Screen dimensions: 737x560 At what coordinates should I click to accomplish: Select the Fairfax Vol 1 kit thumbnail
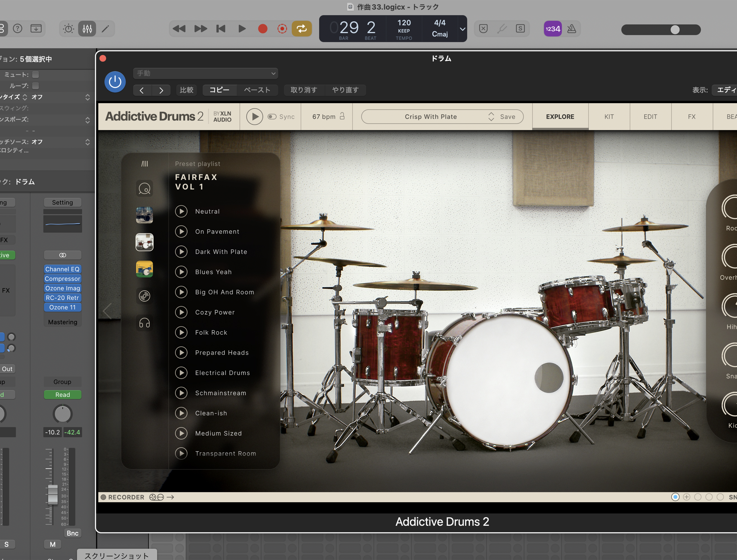coord(144,242)
